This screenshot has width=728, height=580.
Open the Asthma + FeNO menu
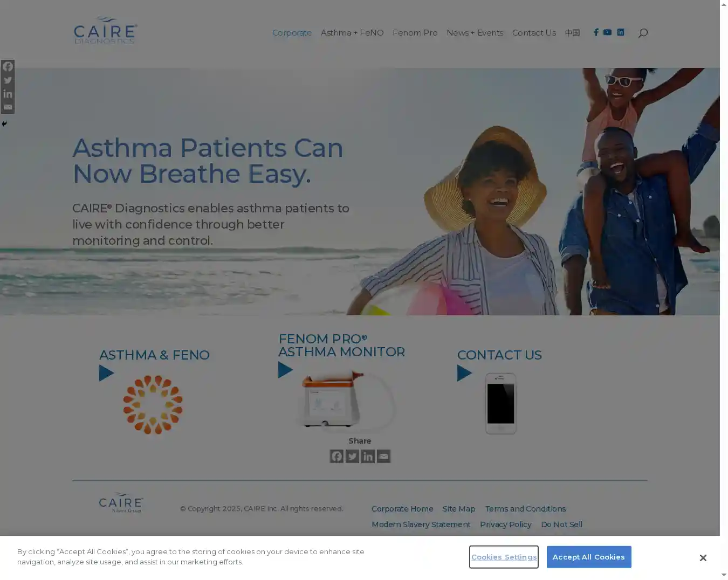[x=352, y=33]
